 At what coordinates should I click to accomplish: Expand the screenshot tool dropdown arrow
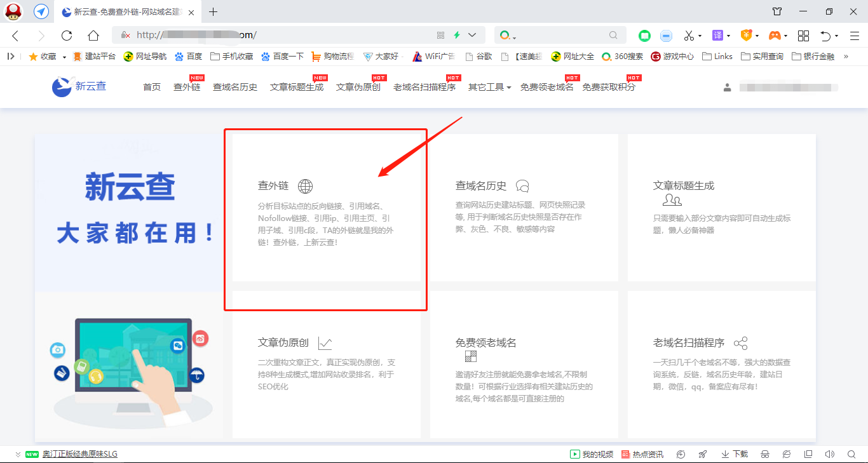(700, 36)
